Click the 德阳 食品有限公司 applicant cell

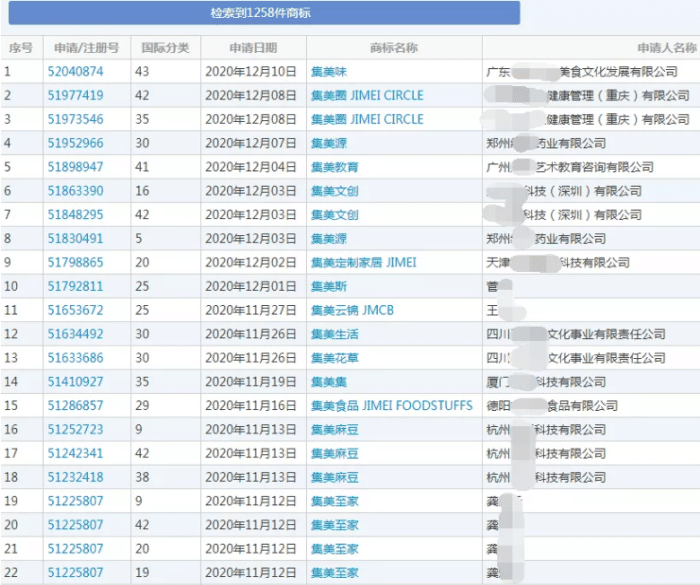(552, 405)
